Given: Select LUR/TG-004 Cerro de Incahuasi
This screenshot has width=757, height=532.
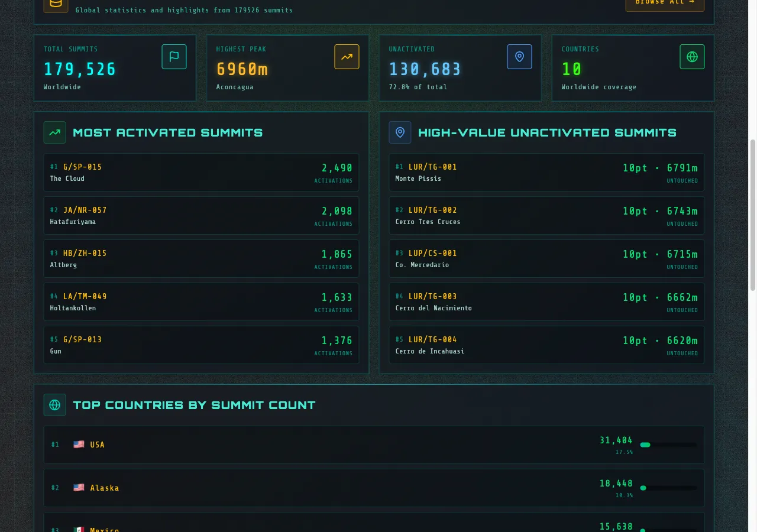Looking at the screenshot, I should (546, 345).
